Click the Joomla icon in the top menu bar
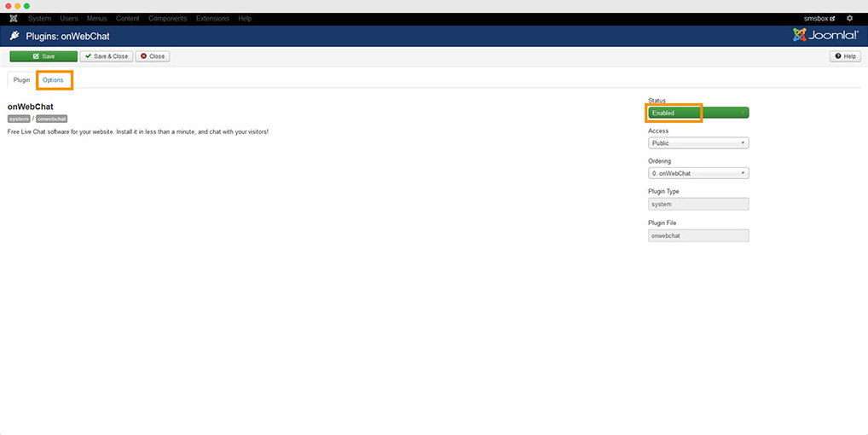Screen dimensions: 868x435 tap(14, 18)
